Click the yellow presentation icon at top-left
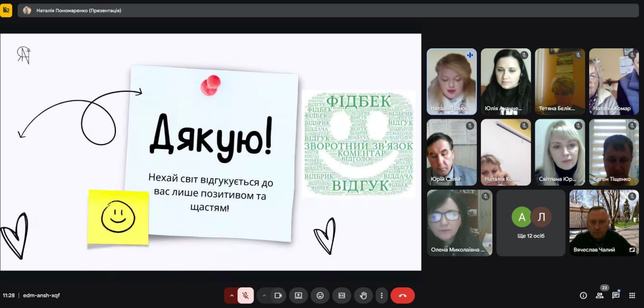 (x=6, y=10)
